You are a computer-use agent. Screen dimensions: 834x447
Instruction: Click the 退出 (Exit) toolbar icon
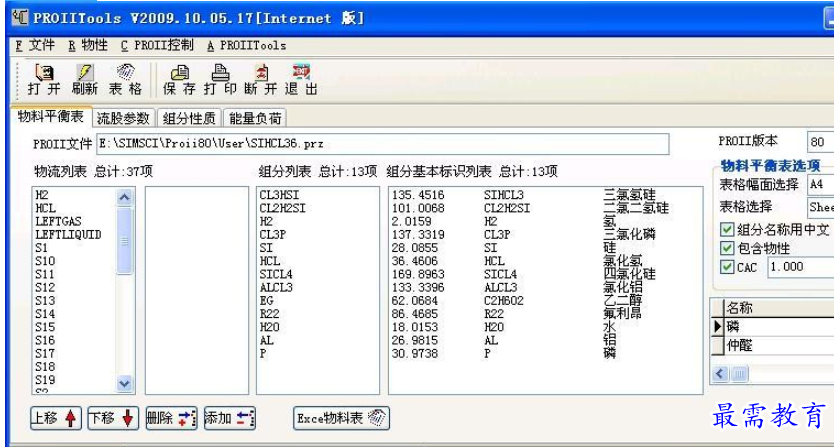[302, 80]
